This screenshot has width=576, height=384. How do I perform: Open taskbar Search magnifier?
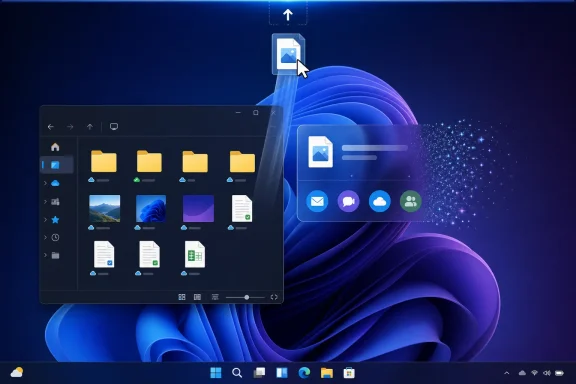coord(237,373)
